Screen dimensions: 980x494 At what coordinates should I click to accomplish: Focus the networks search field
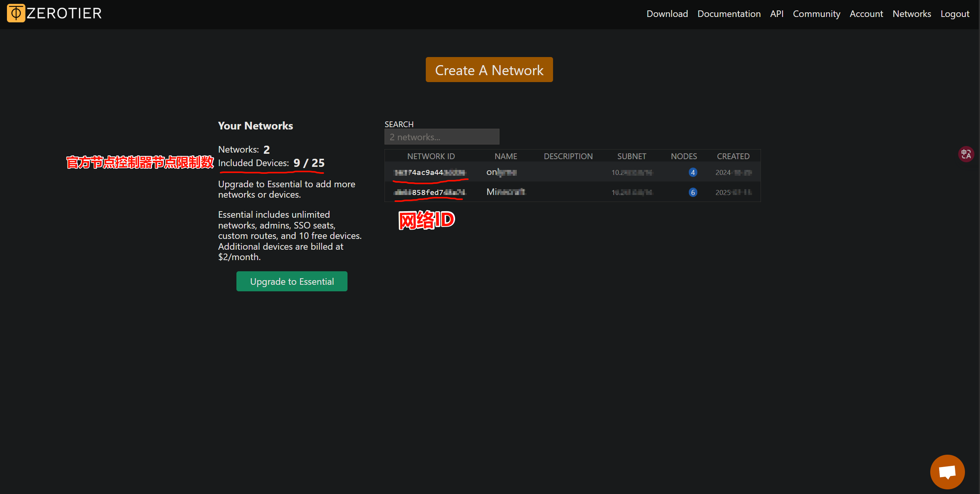[442, 137]
